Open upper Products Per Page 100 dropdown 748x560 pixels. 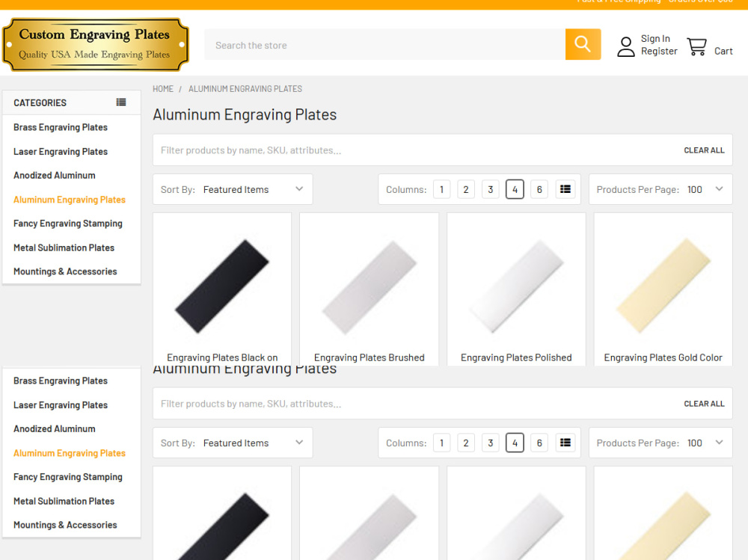(660, 189)
